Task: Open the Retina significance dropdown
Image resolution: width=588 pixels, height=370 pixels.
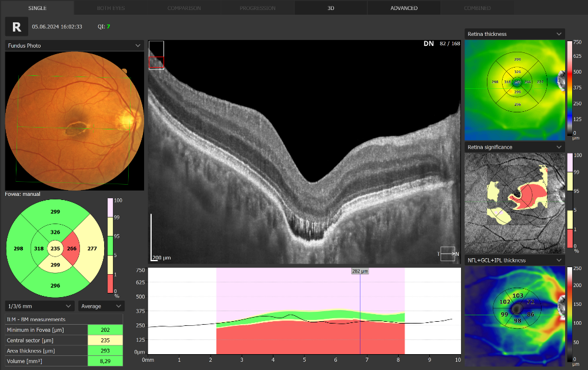Action: [514, 147]
